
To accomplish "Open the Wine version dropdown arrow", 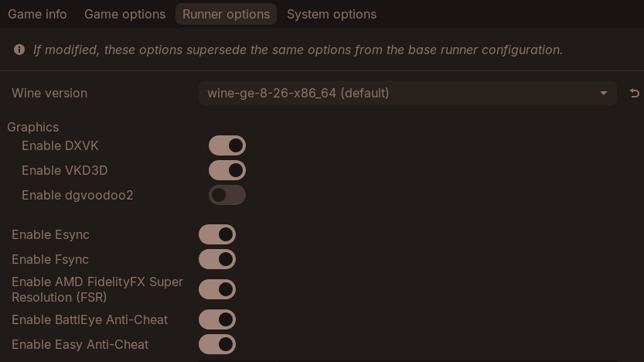I will pyautogui.click(x=603, y=94).
